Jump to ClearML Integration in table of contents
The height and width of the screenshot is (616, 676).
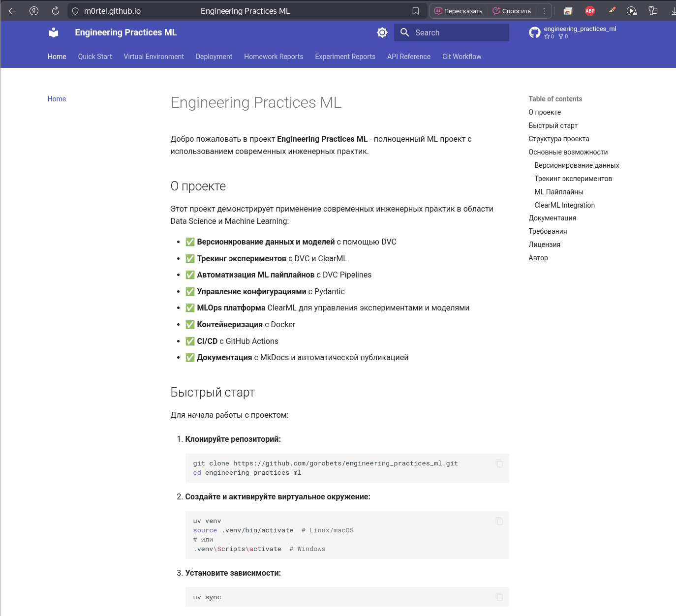(564, 205)
